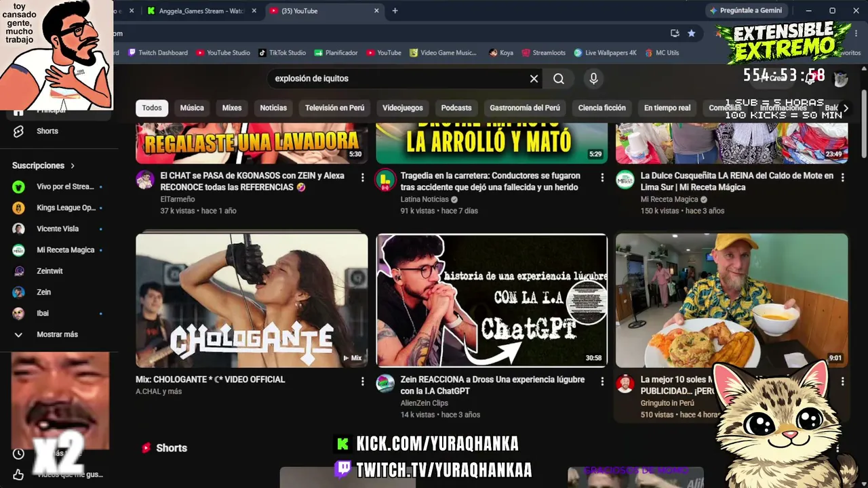Open the TikTok Studio bookmark
This screenshot has width=868, height=488.
coord(282,53)
